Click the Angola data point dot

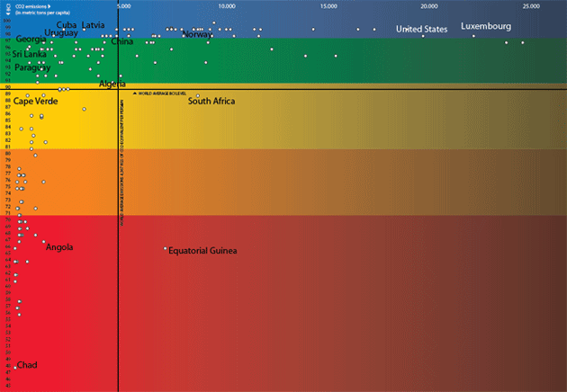pos(43,241)
